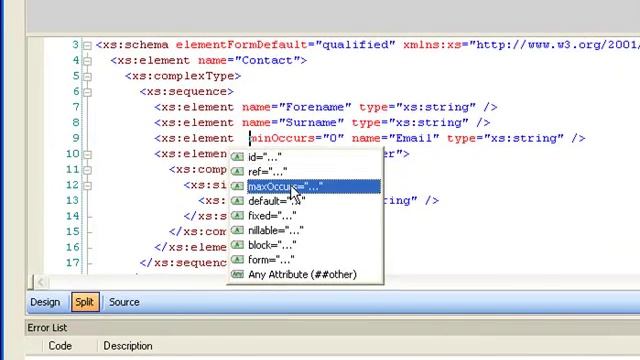Click elementFormDefault attribute on line 3
The width and height of the screenshot is (640, 360).
(241, 45)
